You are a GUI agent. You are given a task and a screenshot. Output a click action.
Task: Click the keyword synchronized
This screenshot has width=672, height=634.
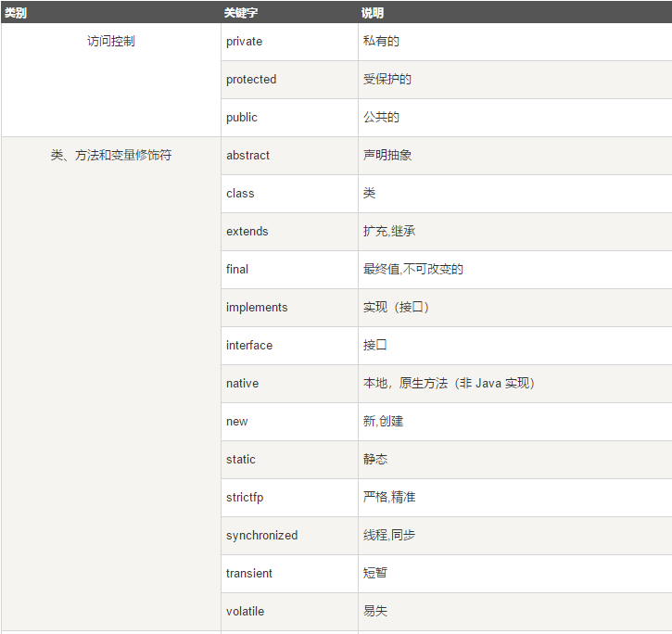click(262, 536)
